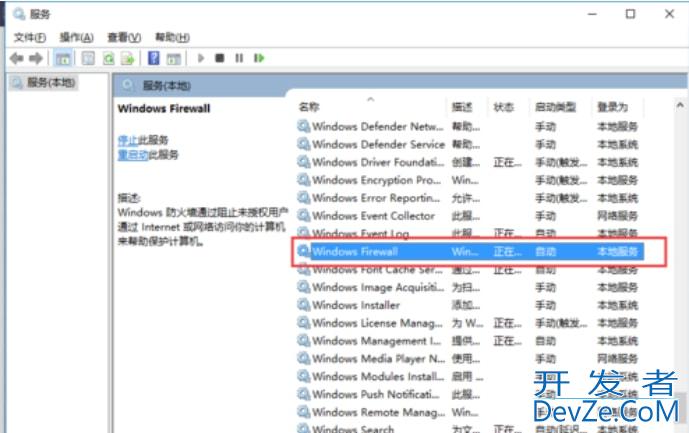Go back with the toolbar Back arrow
689x433 pixels.
point(17,58)
